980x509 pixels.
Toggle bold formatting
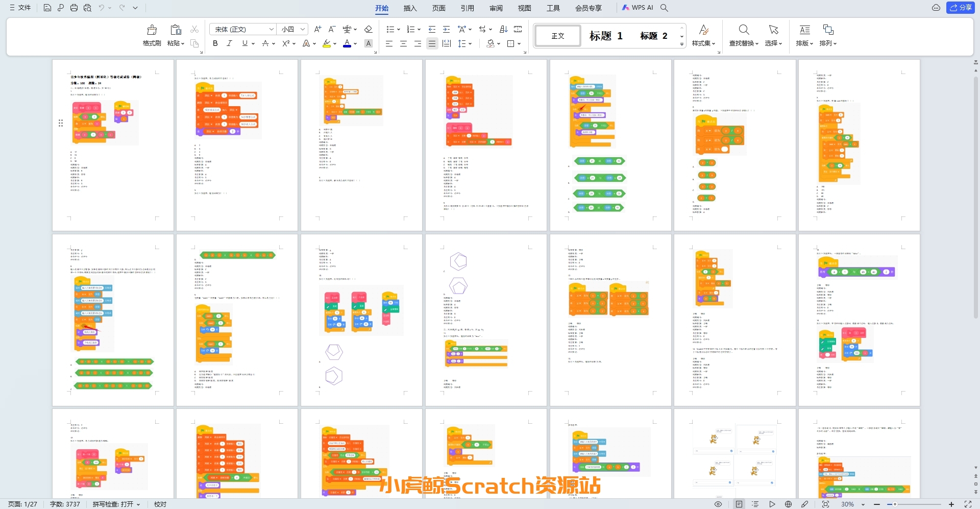click(x=215, y=43)
